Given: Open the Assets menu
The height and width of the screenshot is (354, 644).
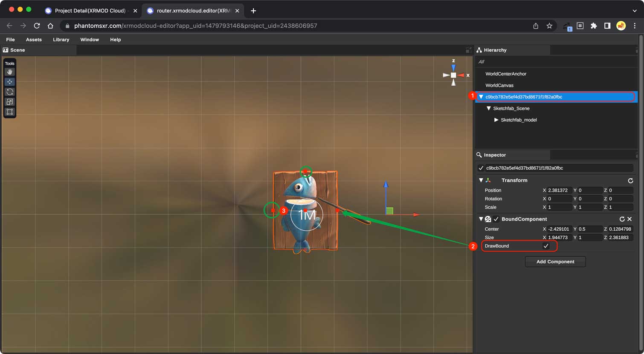Looking at the screenshot, I should pyautogui.click(x=34, y=40).
